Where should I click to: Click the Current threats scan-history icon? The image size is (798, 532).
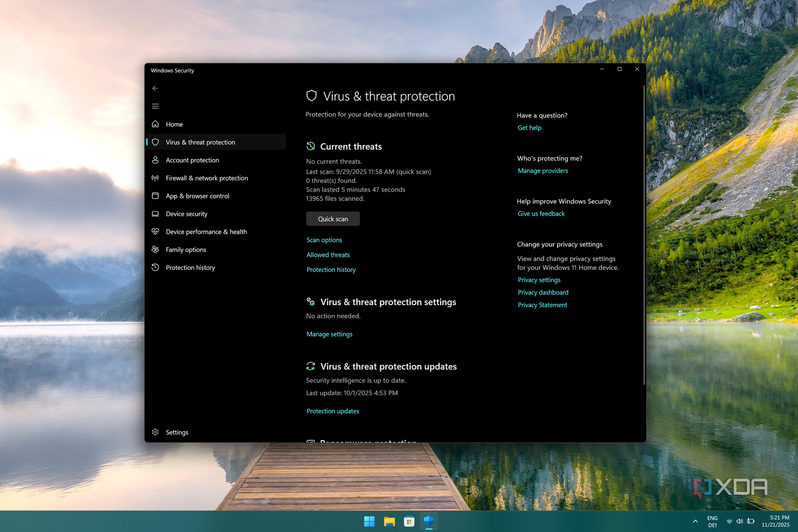311,146
